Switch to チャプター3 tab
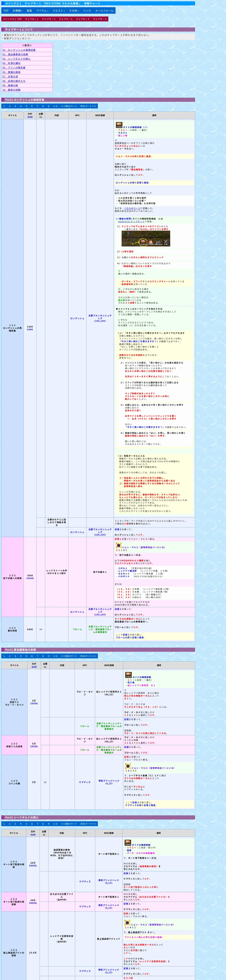226x980 pixels. pyautogui.click(x=66, y=19)
